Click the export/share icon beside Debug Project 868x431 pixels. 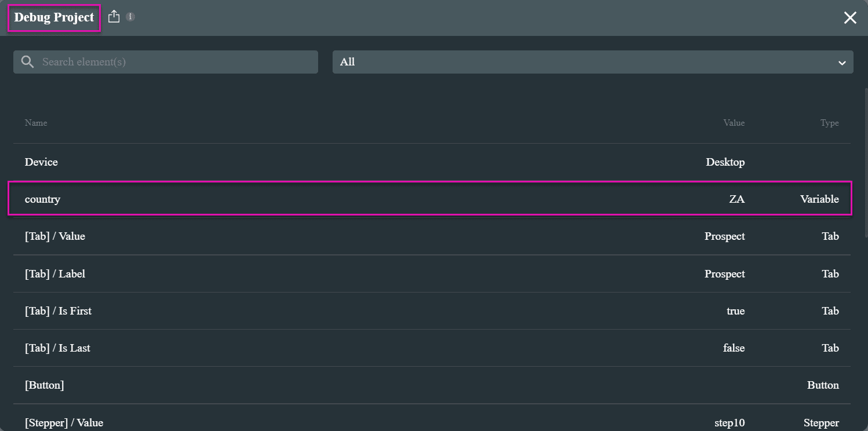point(114,17)
